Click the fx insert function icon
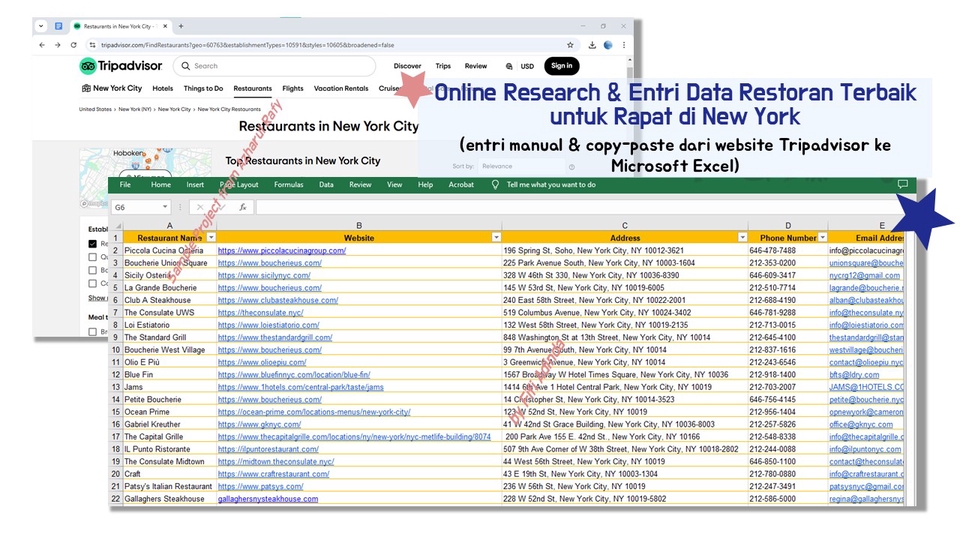The height and width of the screenshot is (540, 960). coord(242,207)
